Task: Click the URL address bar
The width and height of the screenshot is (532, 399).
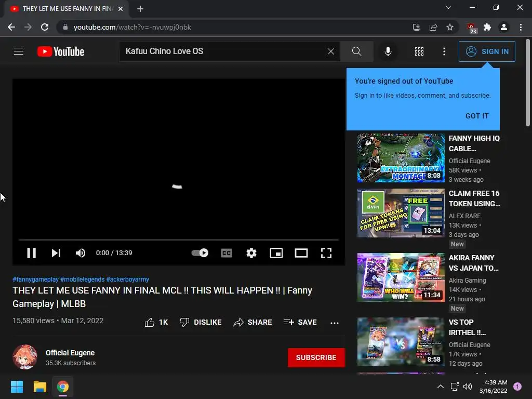Action: coord(234,27)
